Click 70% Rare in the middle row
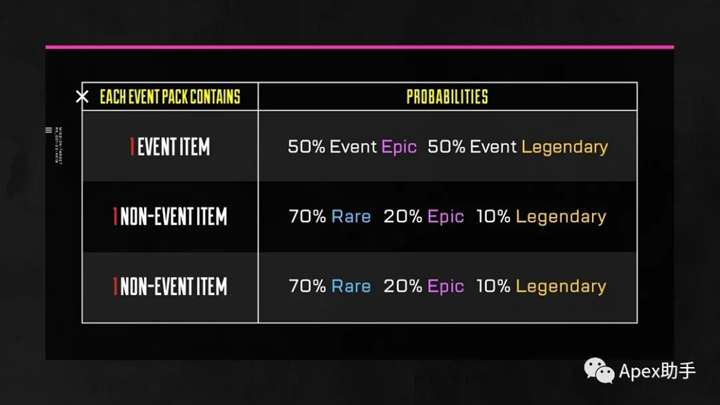Viewport: 720px width, 405px height. (x=330, y=216)
